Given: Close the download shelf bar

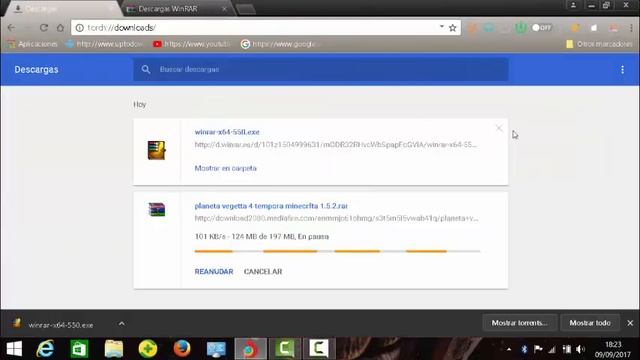Looking at the screenshot, I should point(630,323).
